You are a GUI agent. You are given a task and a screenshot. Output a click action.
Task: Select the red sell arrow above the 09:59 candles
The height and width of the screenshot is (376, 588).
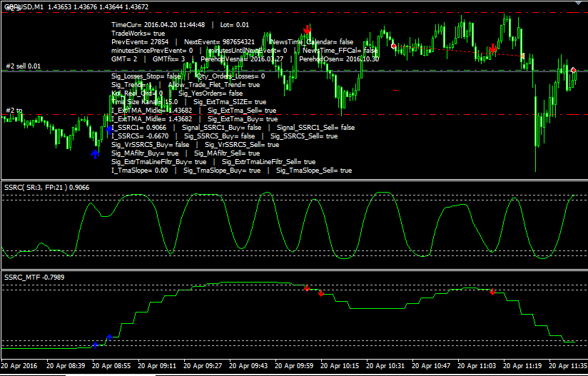point(308,30)
